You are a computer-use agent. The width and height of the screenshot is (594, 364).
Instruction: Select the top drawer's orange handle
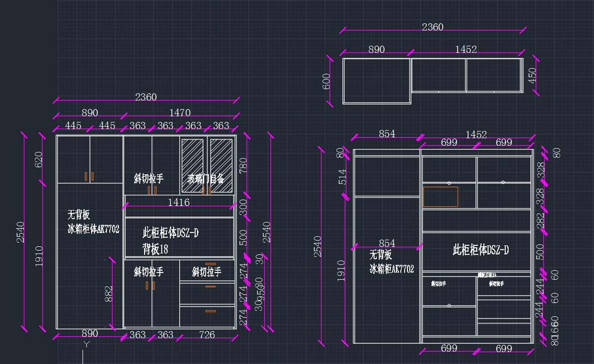point(211,264)
